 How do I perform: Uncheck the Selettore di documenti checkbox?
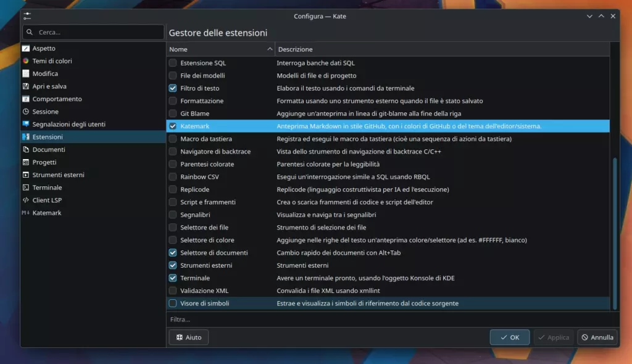pyautogui.click(x=173, y=253)
